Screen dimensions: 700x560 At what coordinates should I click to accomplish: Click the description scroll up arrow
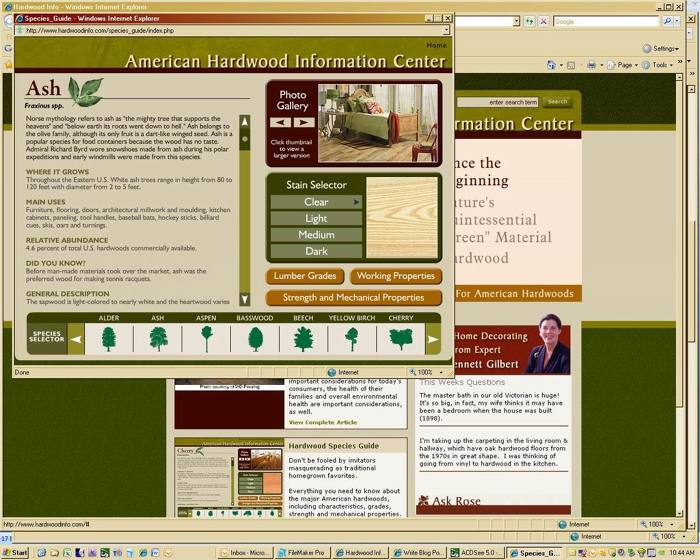coord(245,121)
